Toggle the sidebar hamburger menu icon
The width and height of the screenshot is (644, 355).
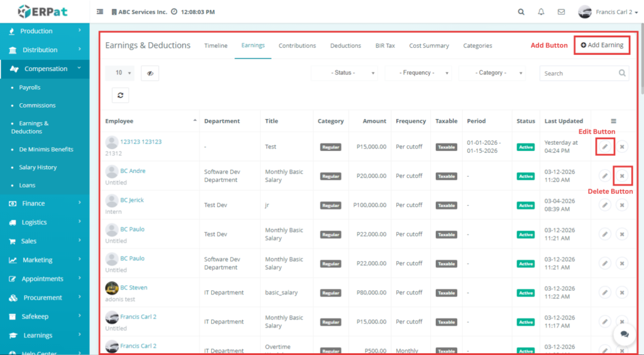[100, 12]
